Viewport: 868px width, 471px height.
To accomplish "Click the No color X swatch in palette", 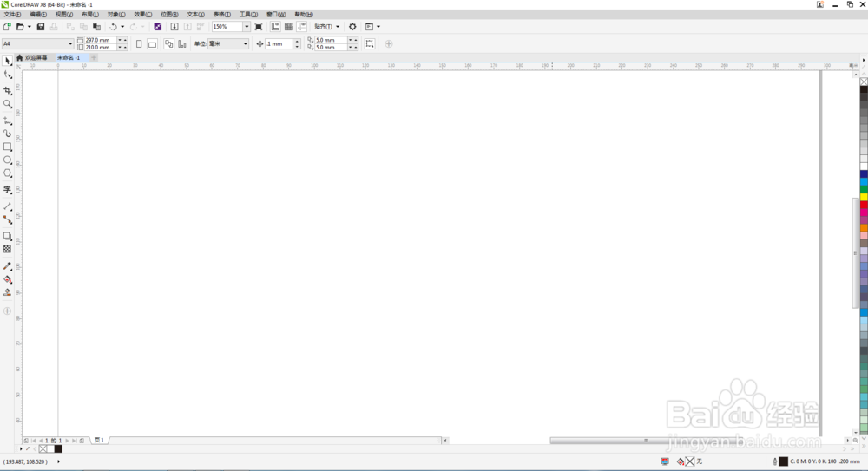I will click(x=864, y=82).
